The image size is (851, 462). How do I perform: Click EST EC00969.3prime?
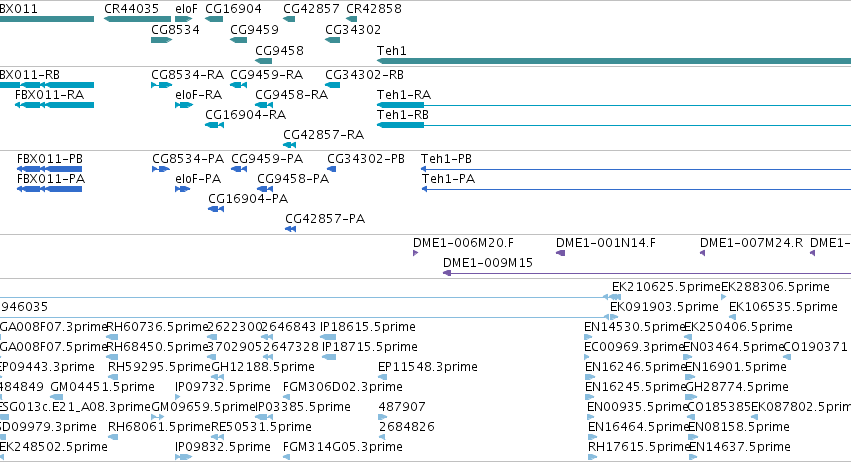tap(634, 347)
